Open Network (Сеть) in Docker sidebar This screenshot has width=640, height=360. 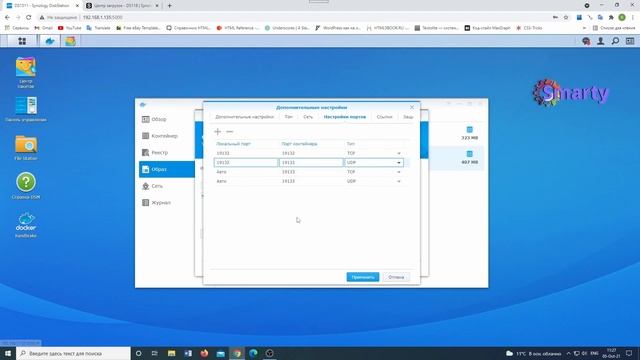167,186
